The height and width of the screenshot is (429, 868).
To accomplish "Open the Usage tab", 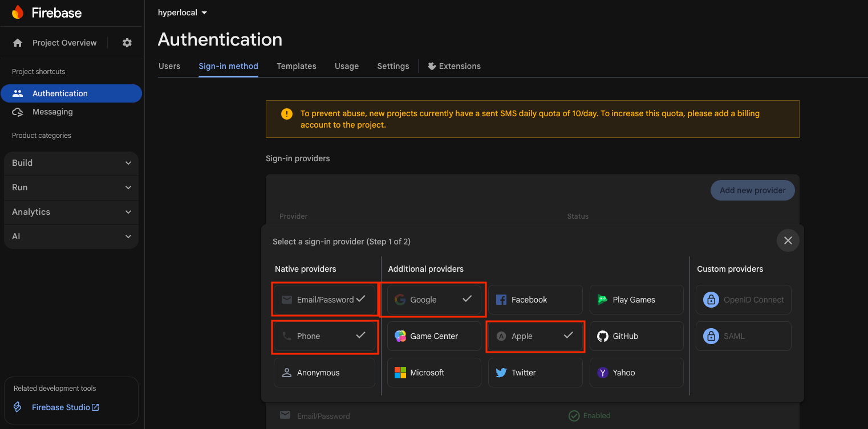I will pos(347,66).
